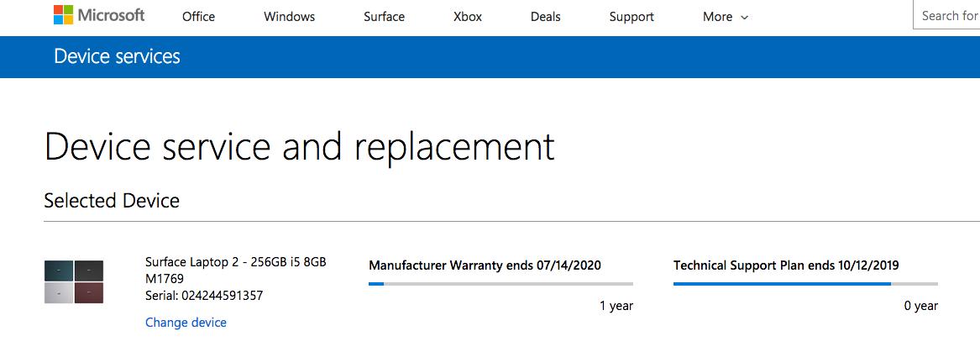Expand the More dropdown menu

(x=725, y=17)
